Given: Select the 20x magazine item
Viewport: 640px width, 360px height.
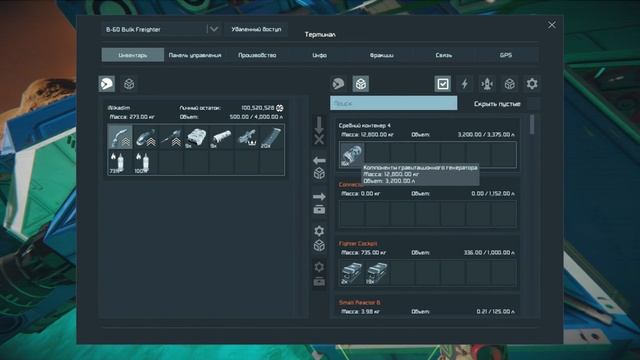Looking at the screenshot, I should tap(271, 137).
